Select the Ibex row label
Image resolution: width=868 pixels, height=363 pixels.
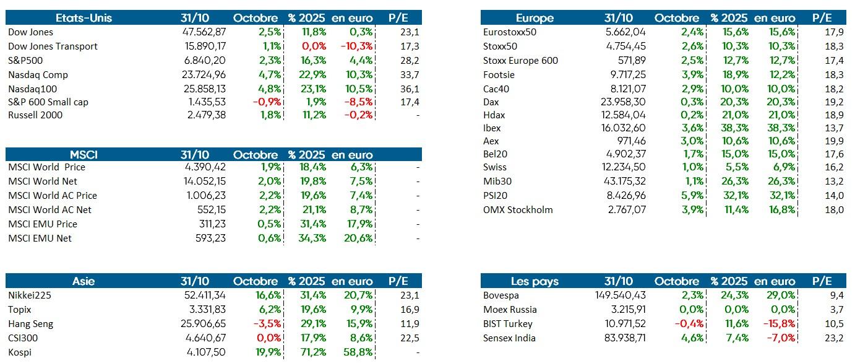(x=492, y=128)
